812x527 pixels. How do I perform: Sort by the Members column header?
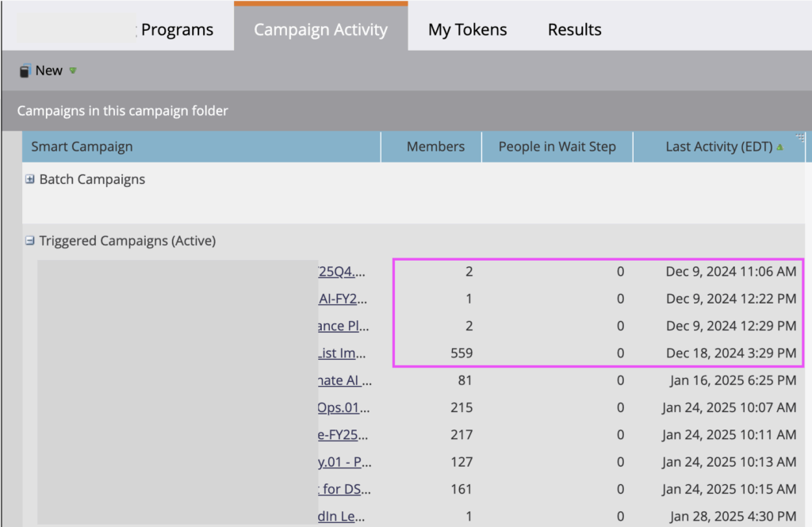pos(435,147)
